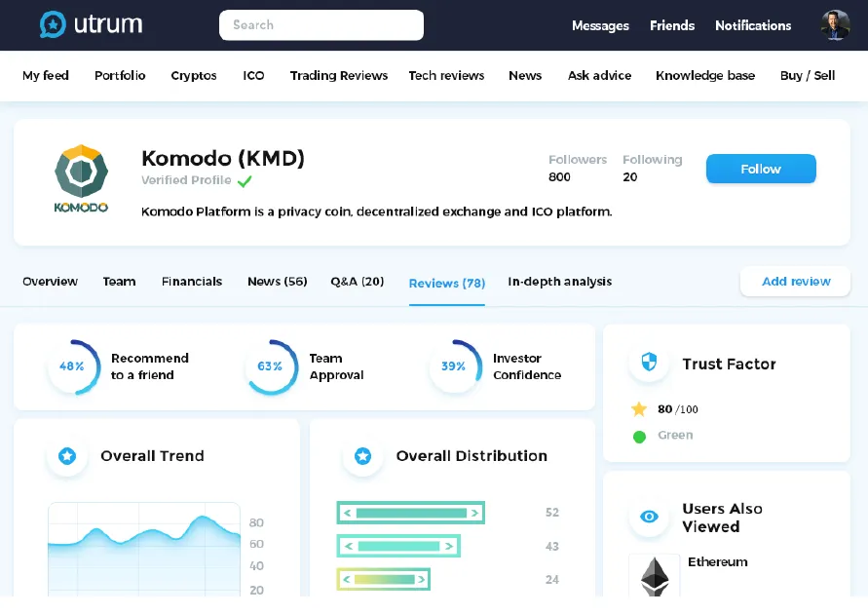868x615 pixels.
Task: Click the Add review button
Action: tap(795, 282)
